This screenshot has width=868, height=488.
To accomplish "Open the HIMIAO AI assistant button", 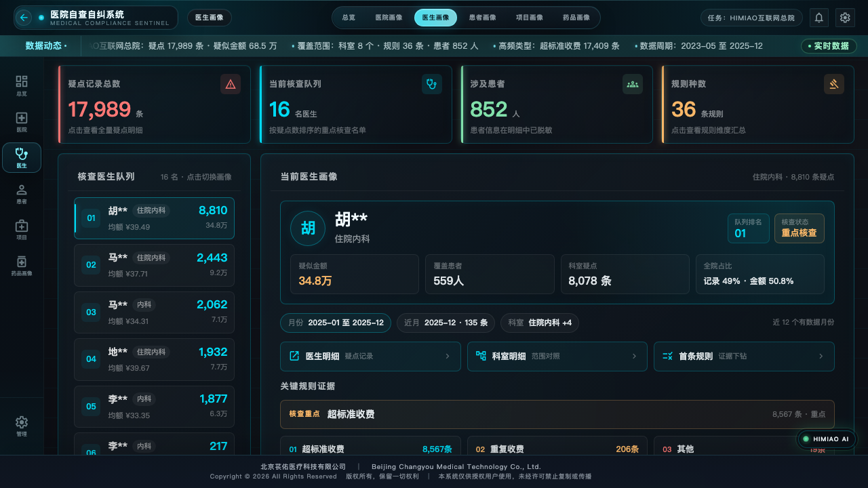I will click(826, 439).
